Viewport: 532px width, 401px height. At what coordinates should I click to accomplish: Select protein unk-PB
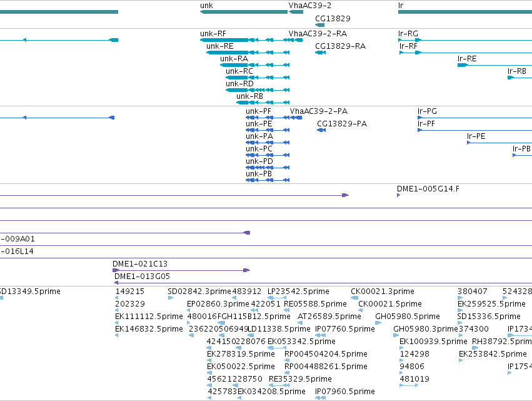tap(268, 180)
